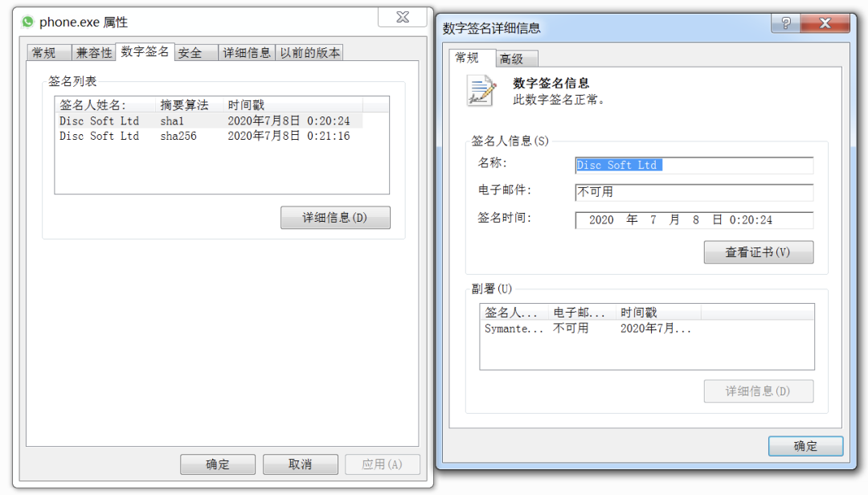Click the 电子邮... column header
This screenshot has height=495, width=868.
coord(583,313)
